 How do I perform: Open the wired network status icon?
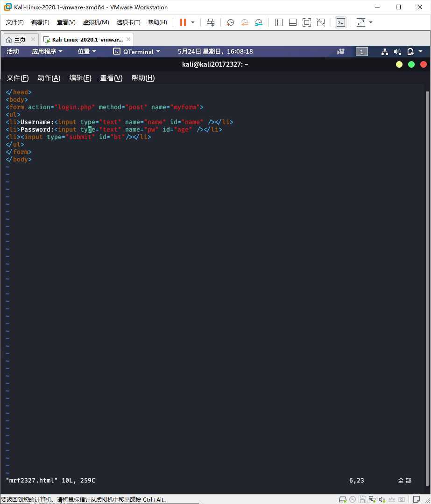tap(384, 52)
